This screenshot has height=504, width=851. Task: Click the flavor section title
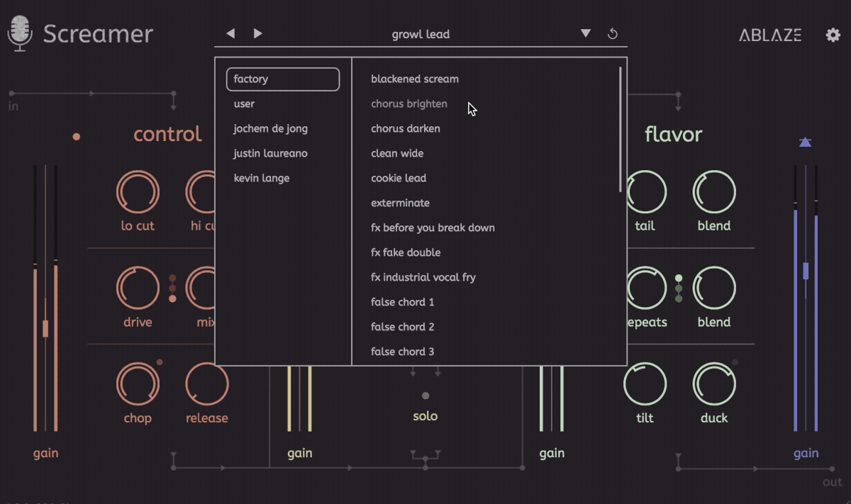tap(673, 134)
